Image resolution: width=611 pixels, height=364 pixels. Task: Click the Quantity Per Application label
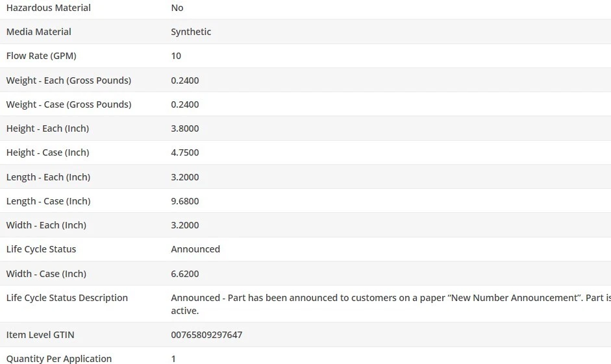(58, 359)
